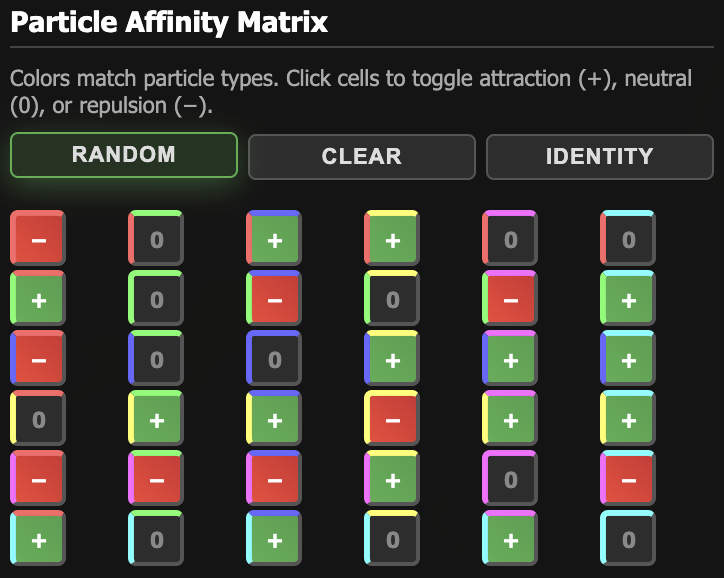Toggle the red-row red-column repulsion cell
The height and width of the screenshot is (578, 724).
pyautogui.click(x=38, y=239)
